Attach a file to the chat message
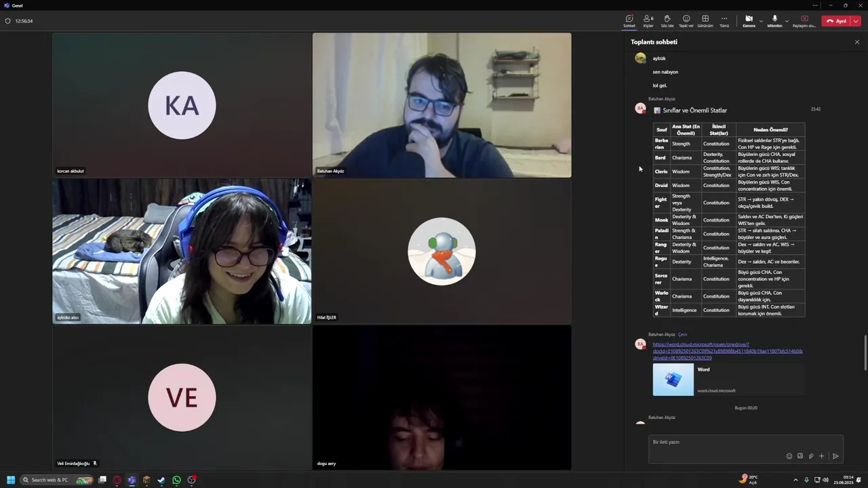Screen dimensions: 868x488 [x=811, y=456]
